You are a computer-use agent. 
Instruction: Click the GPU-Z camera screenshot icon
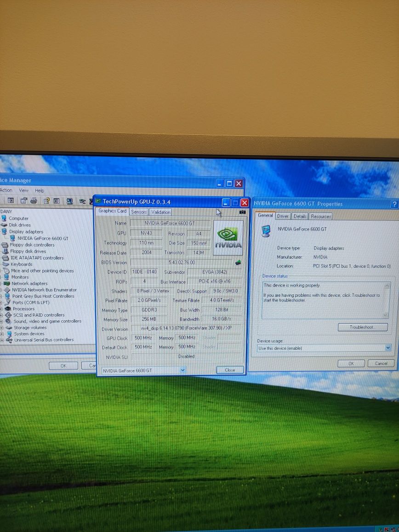coord(242,212)
